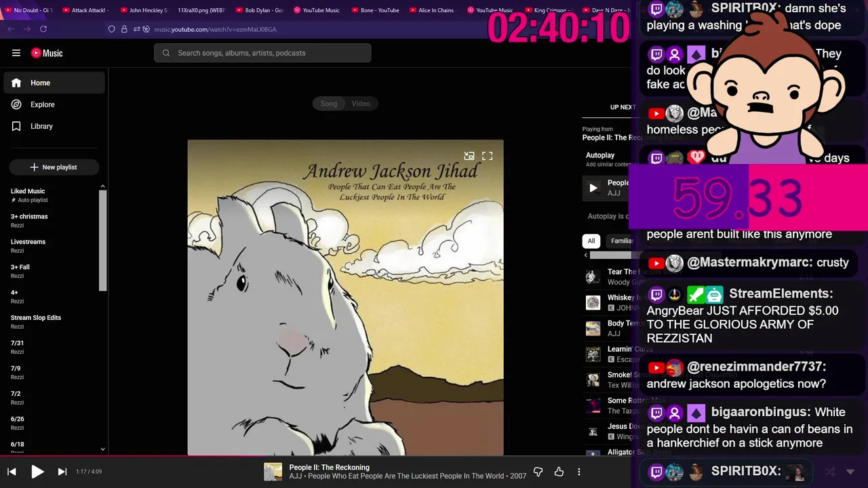Switch to Song mode
The height and width of the screenshot is (488, 868).
pos(329,104)
